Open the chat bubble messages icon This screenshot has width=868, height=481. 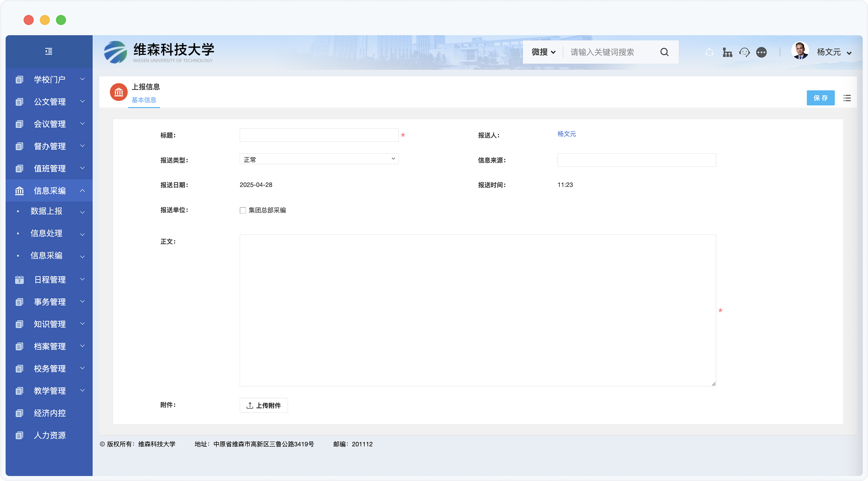(762, 52)
